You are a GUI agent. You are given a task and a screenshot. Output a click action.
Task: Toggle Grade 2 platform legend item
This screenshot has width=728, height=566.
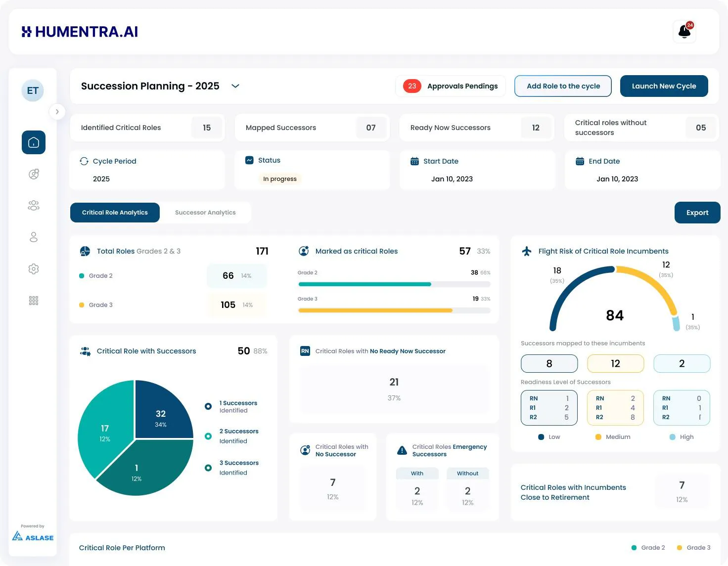click(648, 548)
